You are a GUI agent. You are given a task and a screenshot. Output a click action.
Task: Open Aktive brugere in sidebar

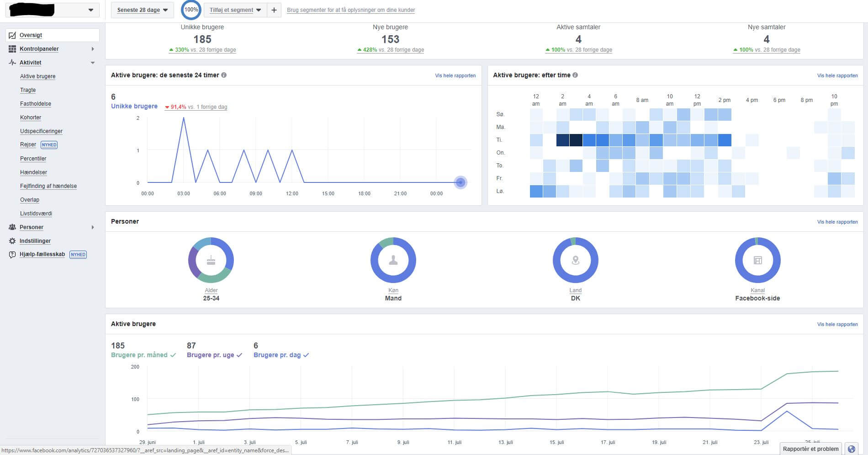(38, 76)
